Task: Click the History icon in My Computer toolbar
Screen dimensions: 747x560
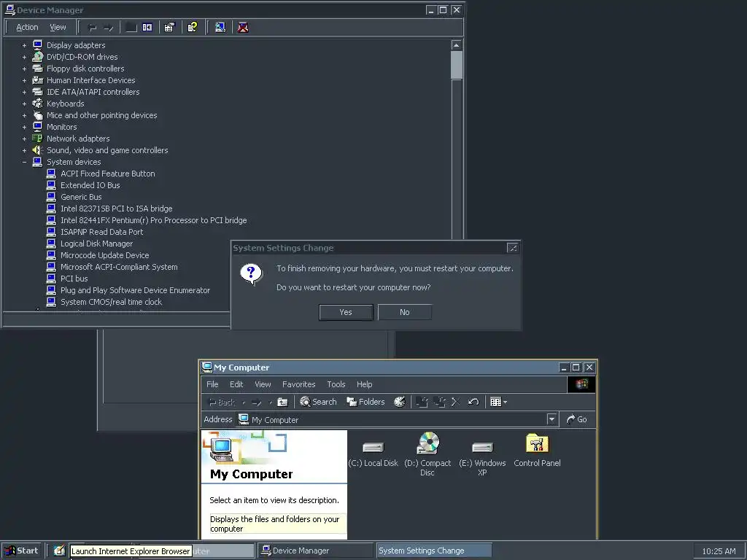Action: [400, 402]
